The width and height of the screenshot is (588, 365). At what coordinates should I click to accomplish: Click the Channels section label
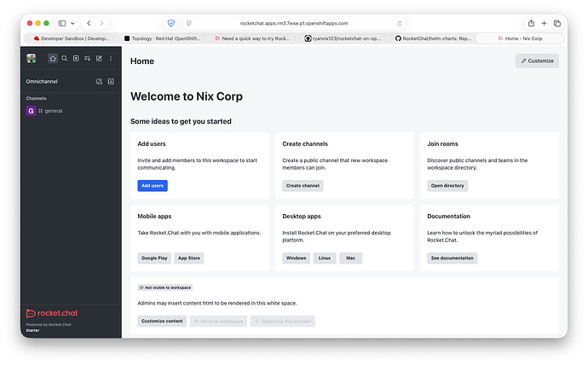pyautogui.click(x=36, y=98)
